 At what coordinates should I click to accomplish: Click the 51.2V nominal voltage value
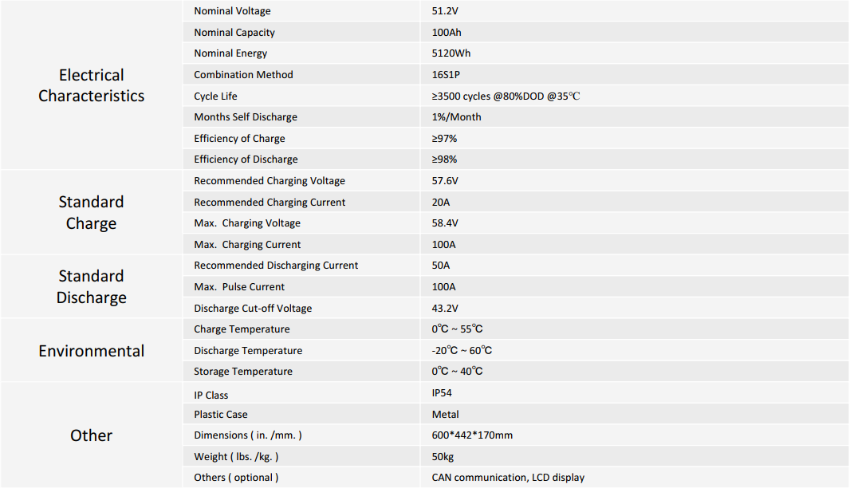(444, 11)
